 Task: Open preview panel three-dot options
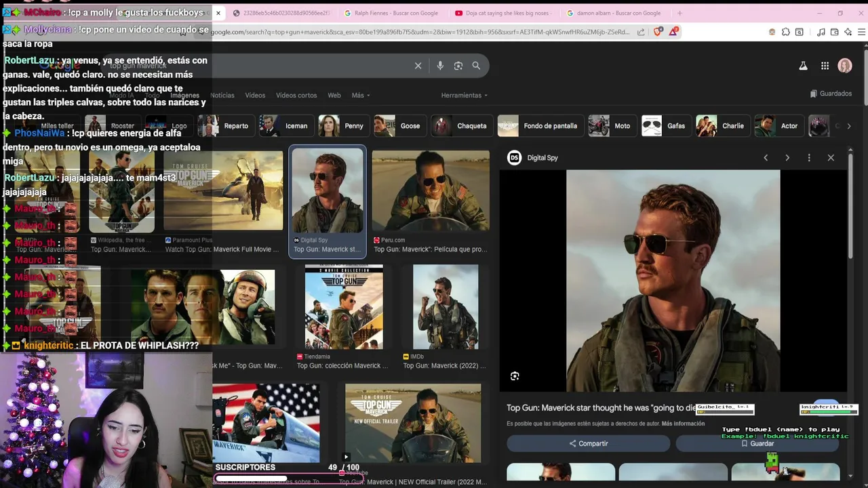(809, 158)
